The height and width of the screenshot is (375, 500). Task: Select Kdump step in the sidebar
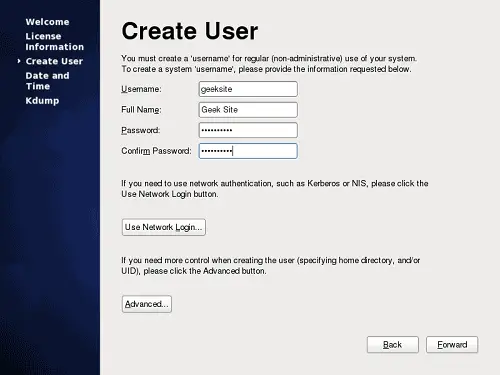coord(42,101)
